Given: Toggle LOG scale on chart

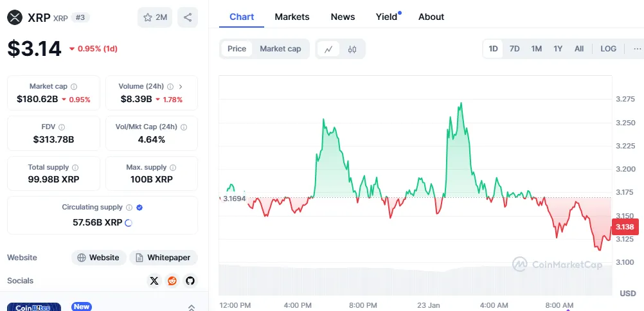Looking at the screenshot, I should coord(608,49).
